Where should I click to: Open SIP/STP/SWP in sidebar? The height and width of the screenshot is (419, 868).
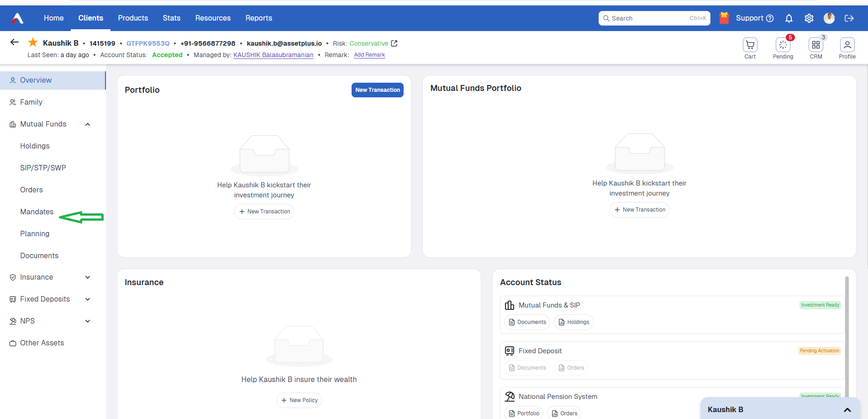pyautogui.click(x=43, y=168)
